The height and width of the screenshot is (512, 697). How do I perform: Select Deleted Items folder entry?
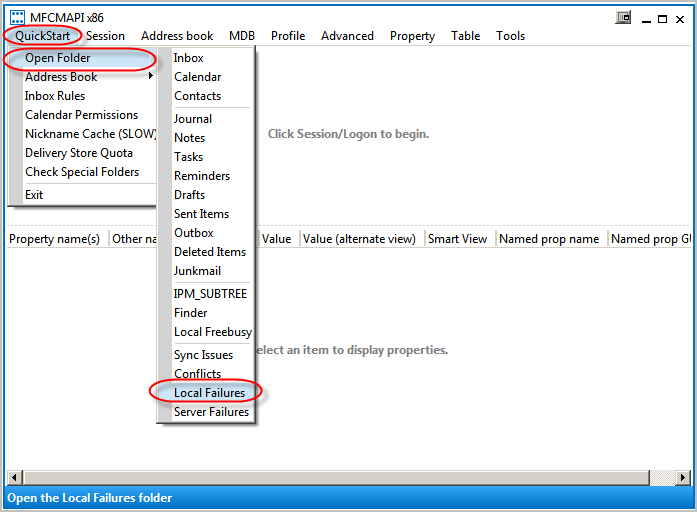[210, 252]
